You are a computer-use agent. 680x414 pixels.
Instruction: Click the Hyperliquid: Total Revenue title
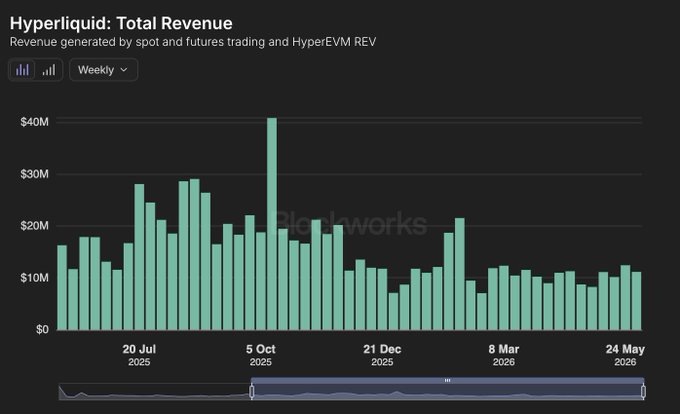[121, 23]
